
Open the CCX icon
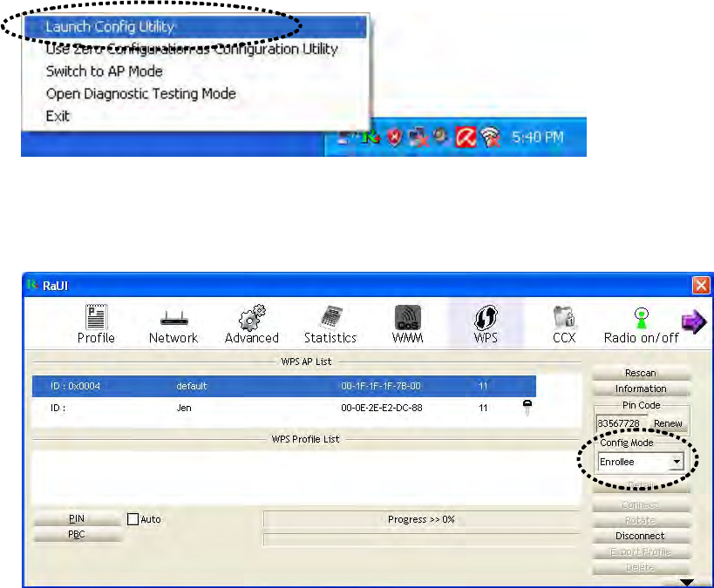click(x=564, y=317)
